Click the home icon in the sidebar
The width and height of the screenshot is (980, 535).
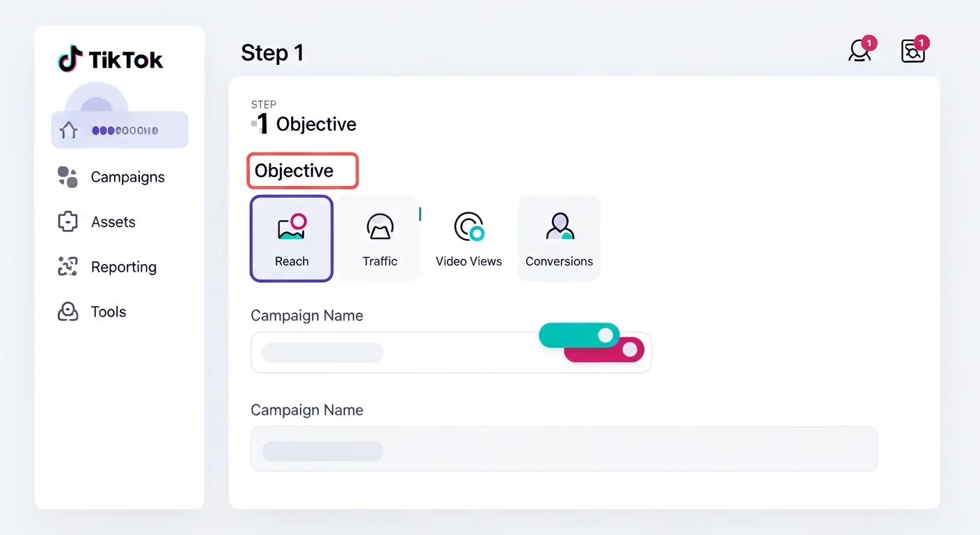[x=68, y=129]
